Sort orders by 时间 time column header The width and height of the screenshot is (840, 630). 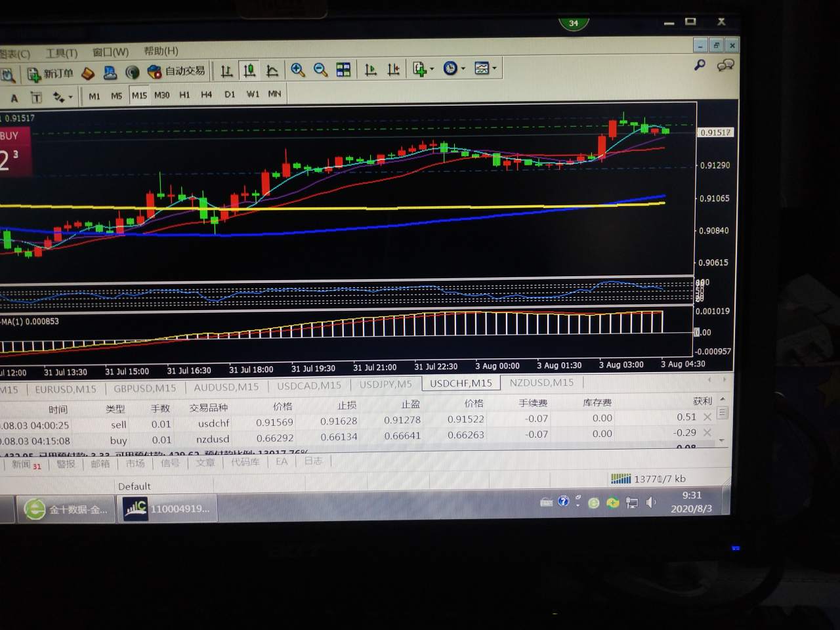[x=58, y=409]
